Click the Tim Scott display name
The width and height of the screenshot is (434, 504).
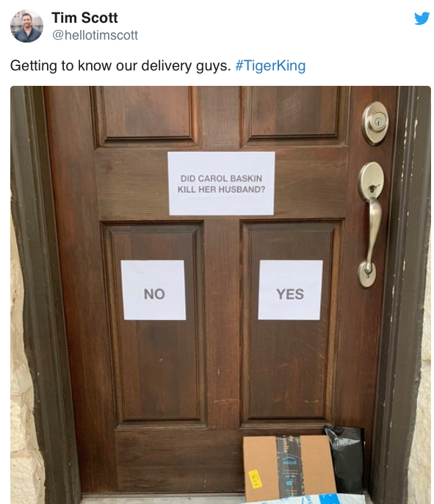coord(84,18)
